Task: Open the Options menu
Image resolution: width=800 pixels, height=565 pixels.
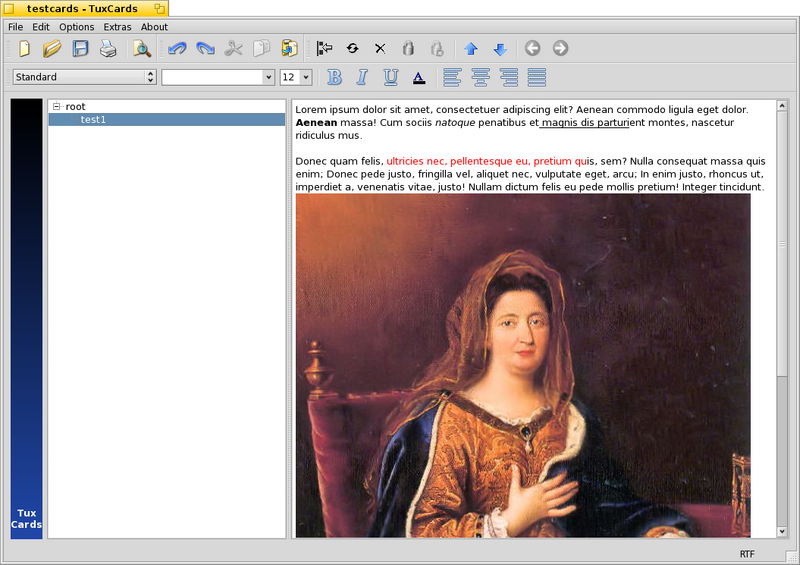Action: pyautogui.click(x=77, y=27)
